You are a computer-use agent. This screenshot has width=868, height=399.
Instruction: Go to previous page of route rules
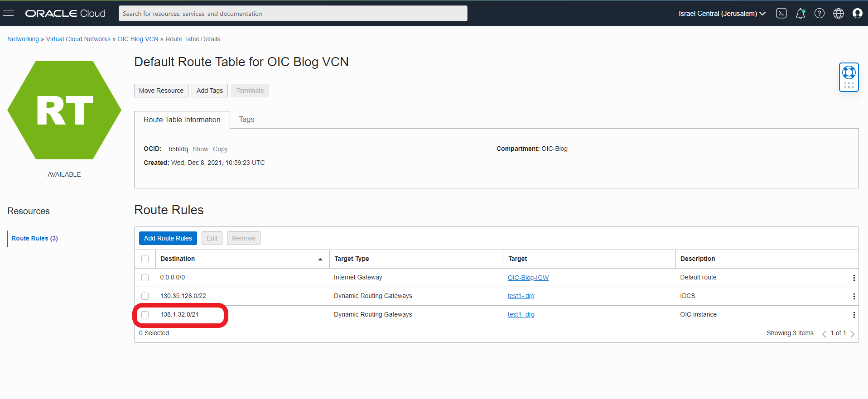[x=824, y=334]
